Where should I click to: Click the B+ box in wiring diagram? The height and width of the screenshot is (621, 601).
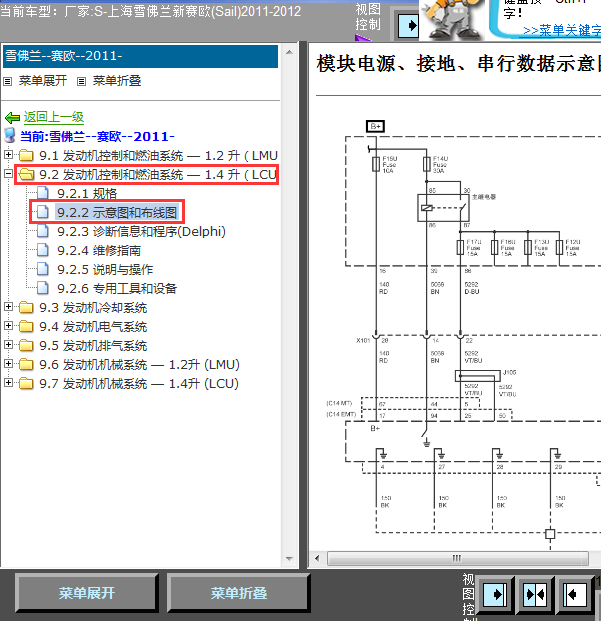375,126
